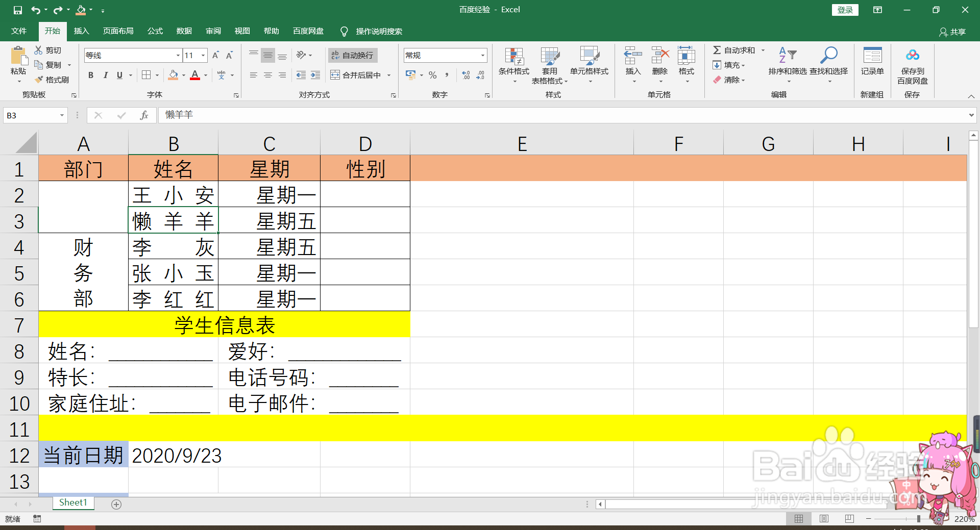Open Font settings dialog launcher
Screen dimensions: 980x530
pyautogui.click(x=236, y=95)
